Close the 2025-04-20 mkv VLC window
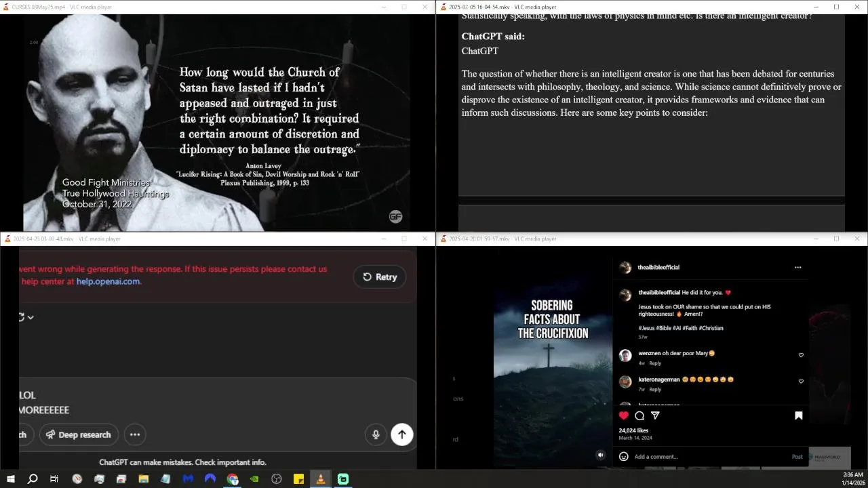The width and height of the screenshot is (868, 488). tap(857, 239)
